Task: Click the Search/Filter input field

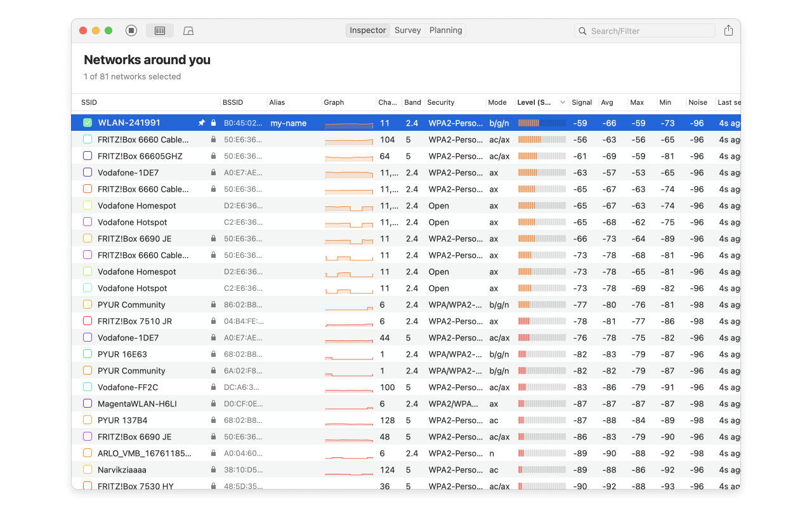Action: 645,30
